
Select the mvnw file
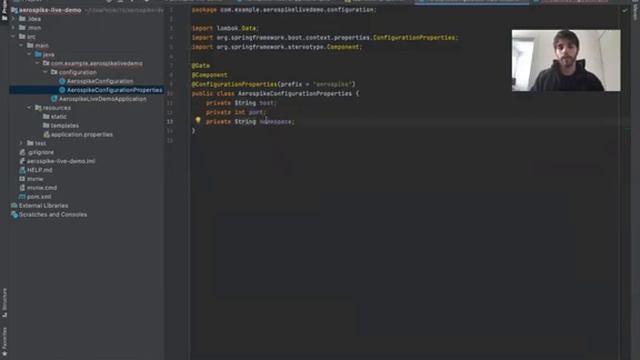pyautogui.click(x=35, y=179)
